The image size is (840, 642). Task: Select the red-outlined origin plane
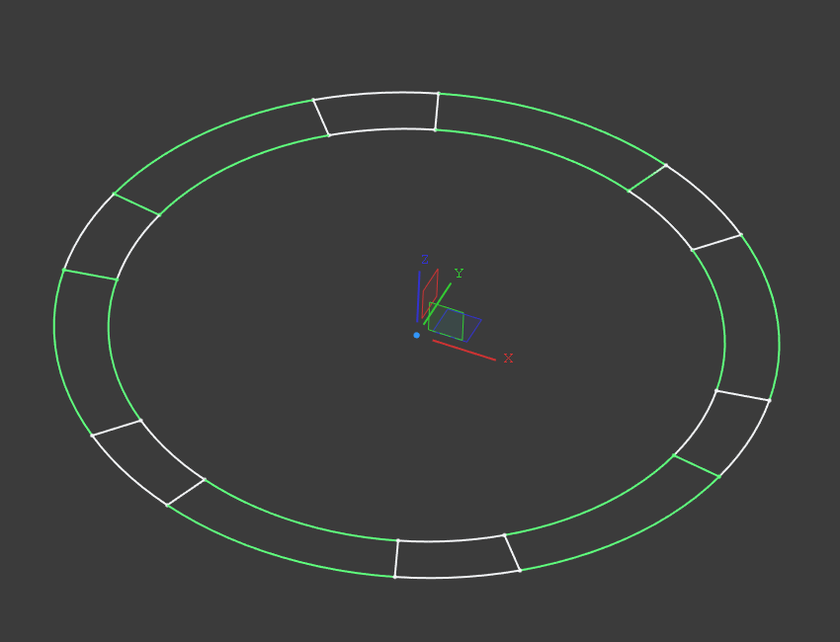pos(430,293)
